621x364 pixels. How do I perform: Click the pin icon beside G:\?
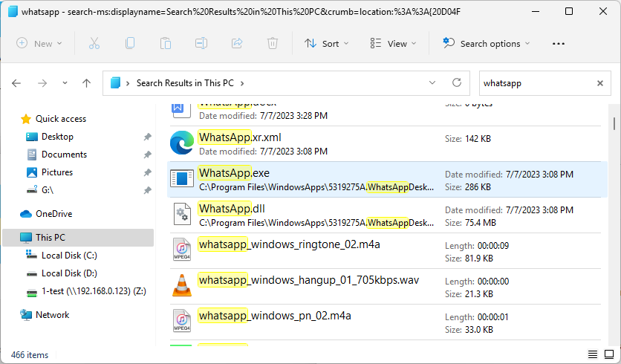pyautogui.click(x=147, y=190)
